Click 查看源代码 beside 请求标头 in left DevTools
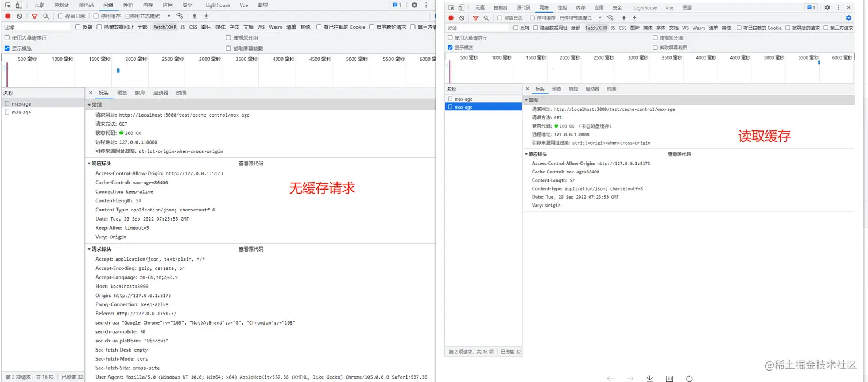This screenshot has width=868, height=382. coord(251,249)
